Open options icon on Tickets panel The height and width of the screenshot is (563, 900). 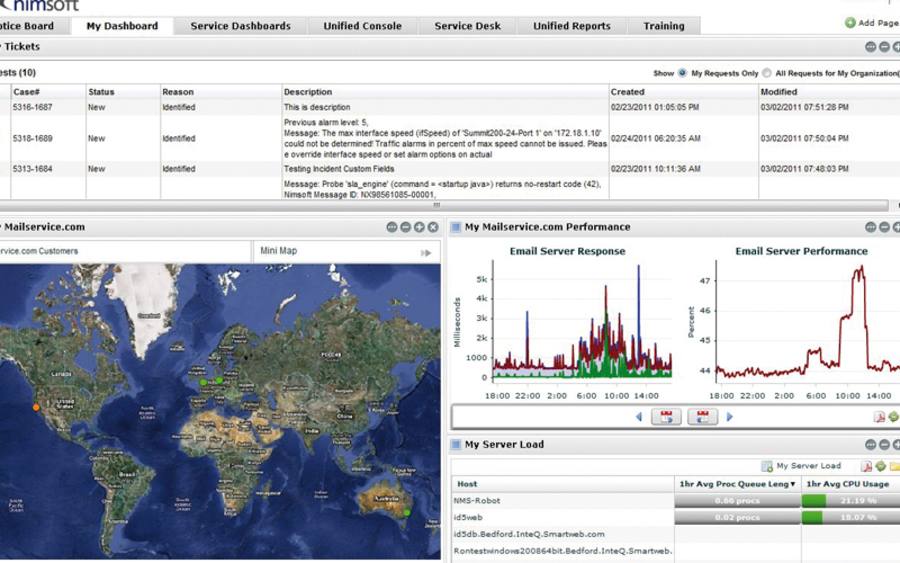[871, 47]
